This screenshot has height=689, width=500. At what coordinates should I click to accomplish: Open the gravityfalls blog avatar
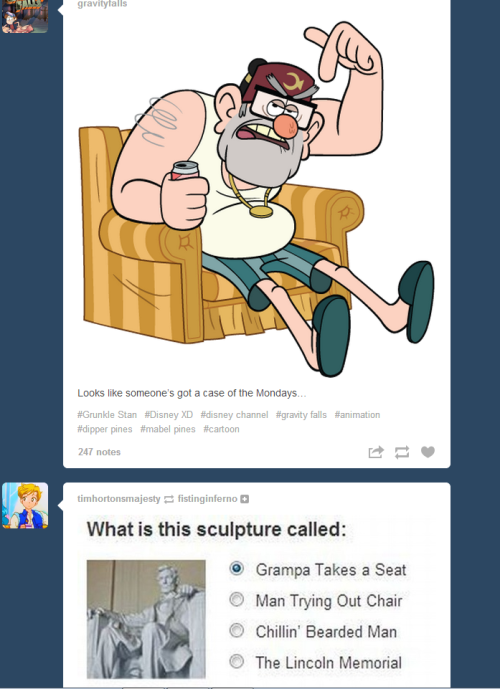point(25,16)
